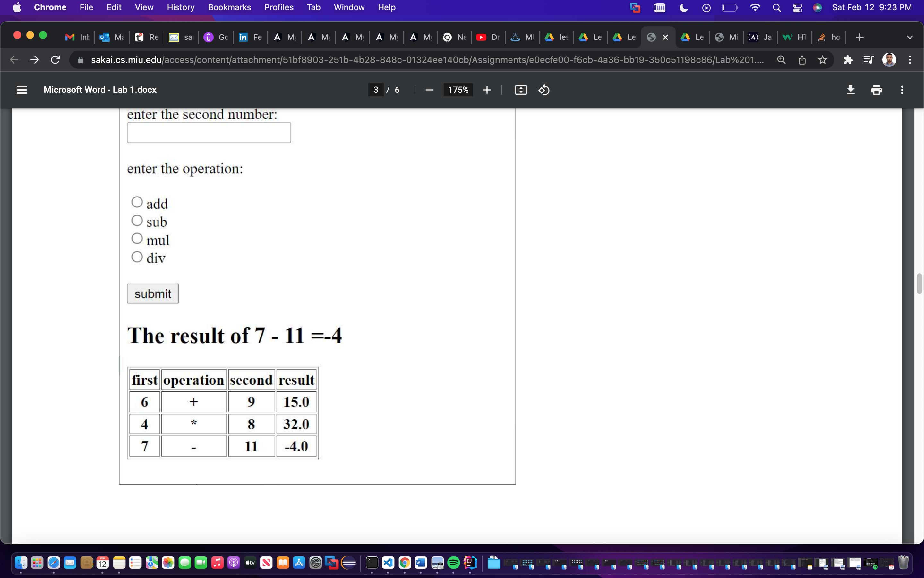Open macOS Control Center
Viewport: 924px width, 578px height.
[x=797, y=8]
